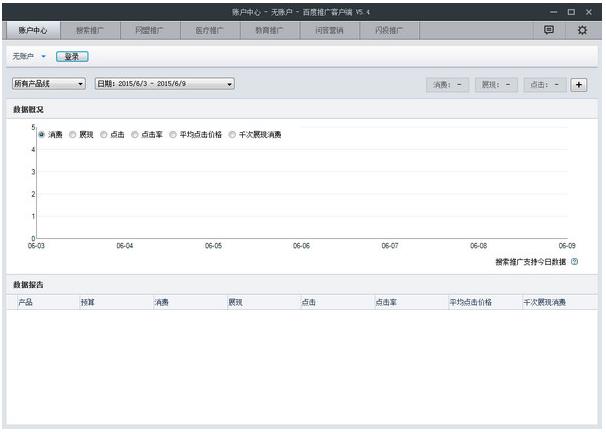Switch to the 账户中心 tab

pyautogui.click(x=32, y=30)
